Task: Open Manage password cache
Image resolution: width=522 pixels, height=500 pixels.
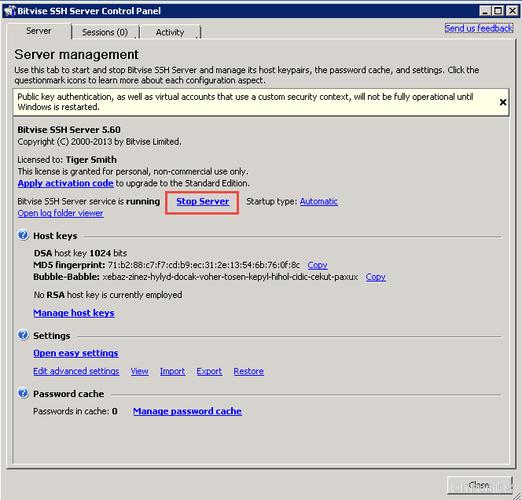Action: click(187, 411)
